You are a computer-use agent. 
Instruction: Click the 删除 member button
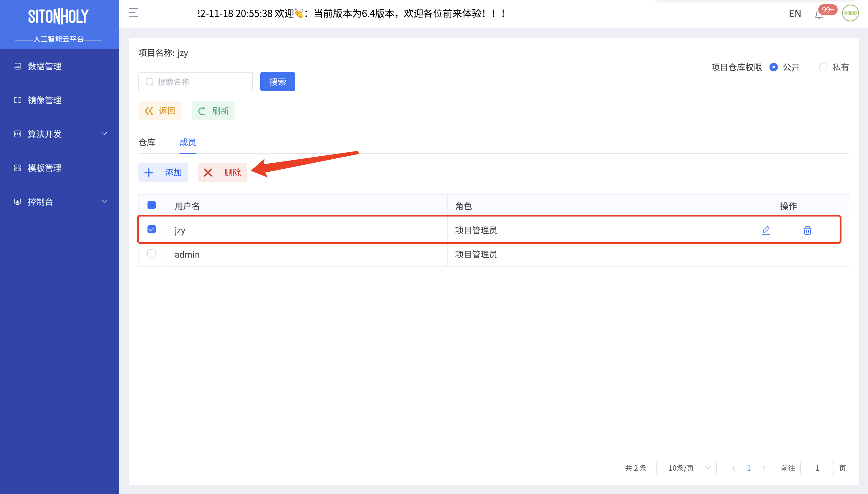[222, 172]
